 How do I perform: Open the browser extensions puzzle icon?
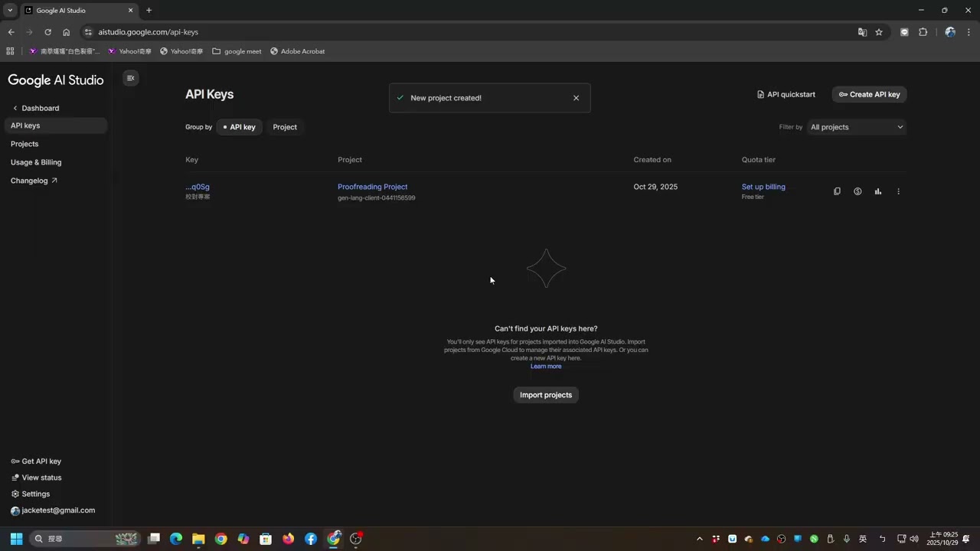(x=923, y=32)
